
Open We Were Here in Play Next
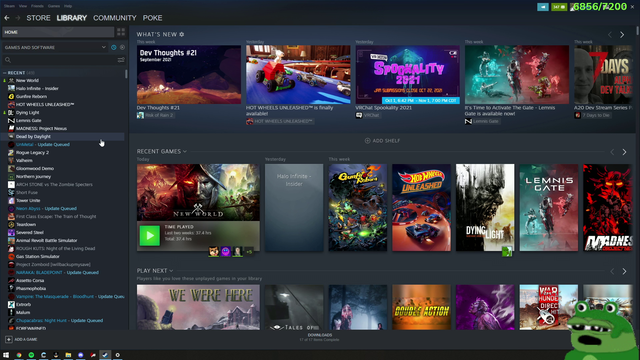pos(198,307)
